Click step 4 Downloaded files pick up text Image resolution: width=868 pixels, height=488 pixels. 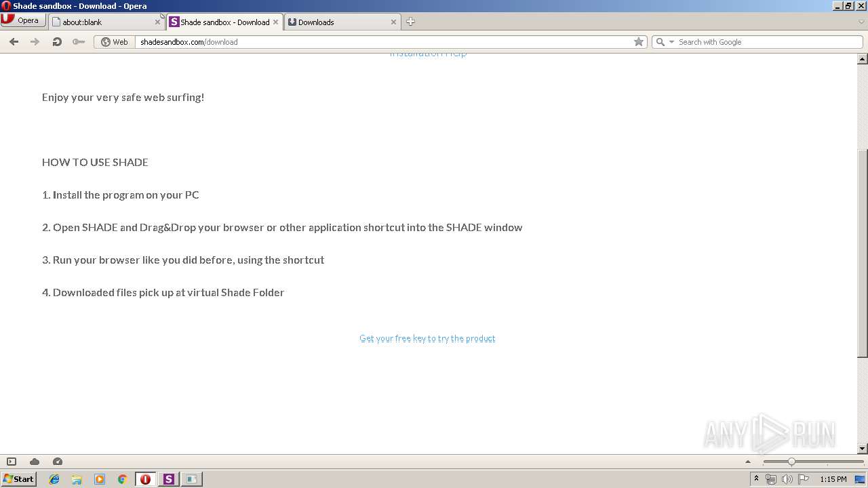click(x=163, y=293)
